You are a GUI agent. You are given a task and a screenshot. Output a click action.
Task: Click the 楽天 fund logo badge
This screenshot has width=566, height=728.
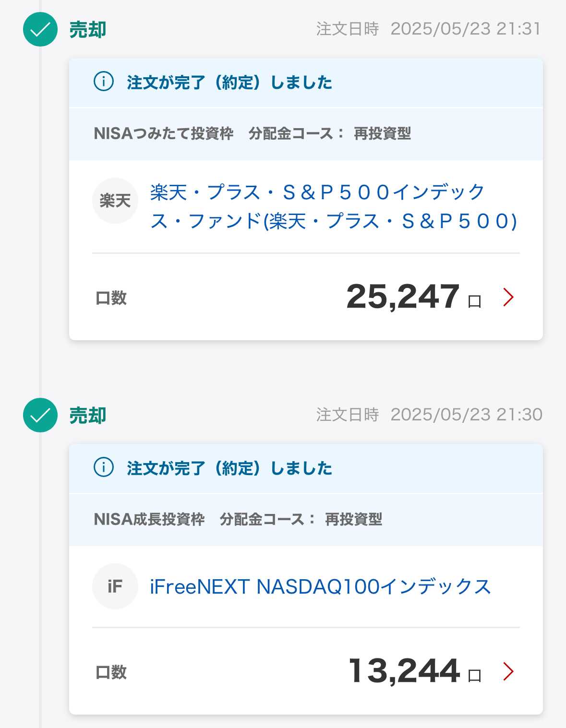(115, 201)
